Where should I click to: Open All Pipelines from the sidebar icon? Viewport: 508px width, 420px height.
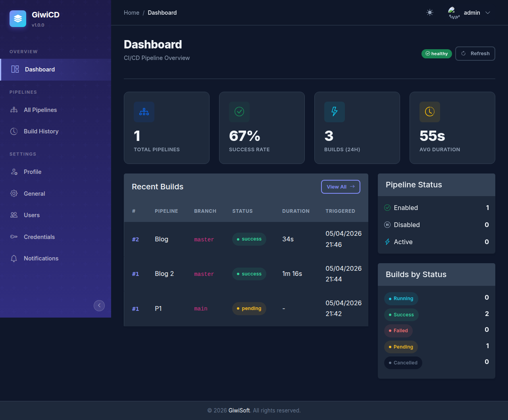click(x=13, y=110)
